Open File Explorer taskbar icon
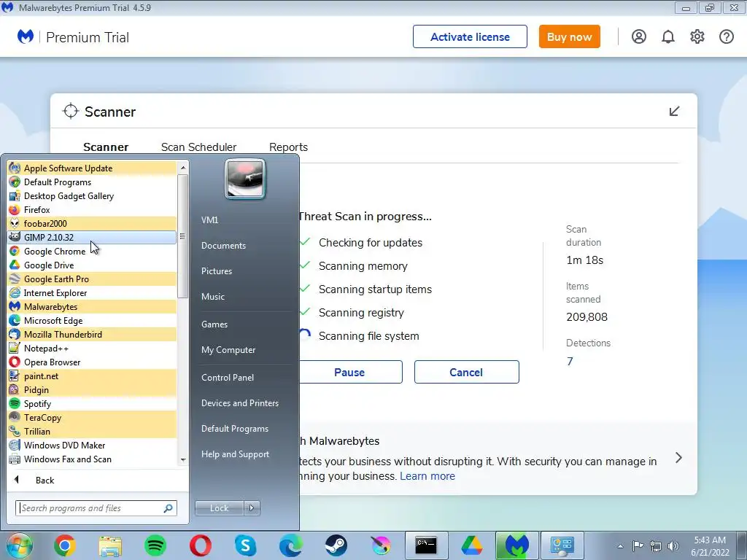 [x=110, y=545]
